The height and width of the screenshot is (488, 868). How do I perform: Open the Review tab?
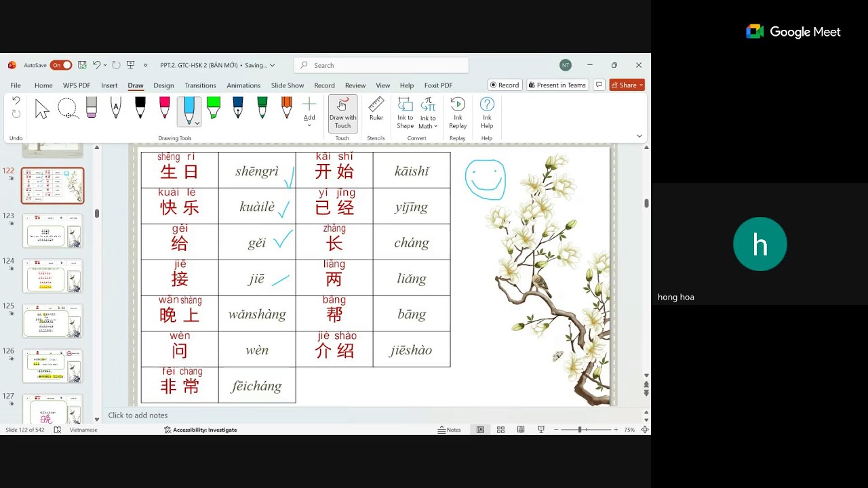click(x=355, y=85)
